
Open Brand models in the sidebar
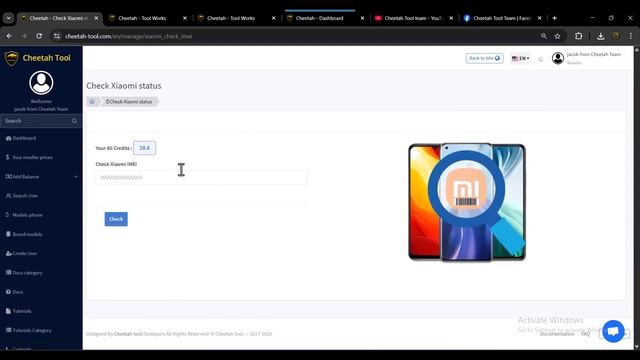pos(24,234)
